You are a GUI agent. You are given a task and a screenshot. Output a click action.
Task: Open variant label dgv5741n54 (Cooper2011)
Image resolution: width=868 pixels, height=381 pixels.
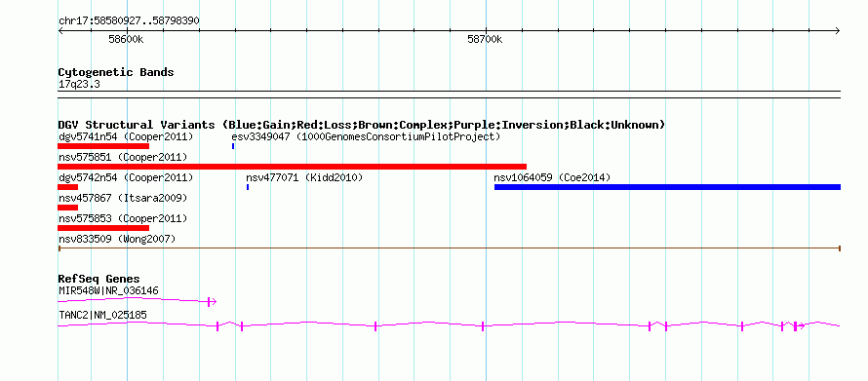pyautogui.click(x=126, y=136)
